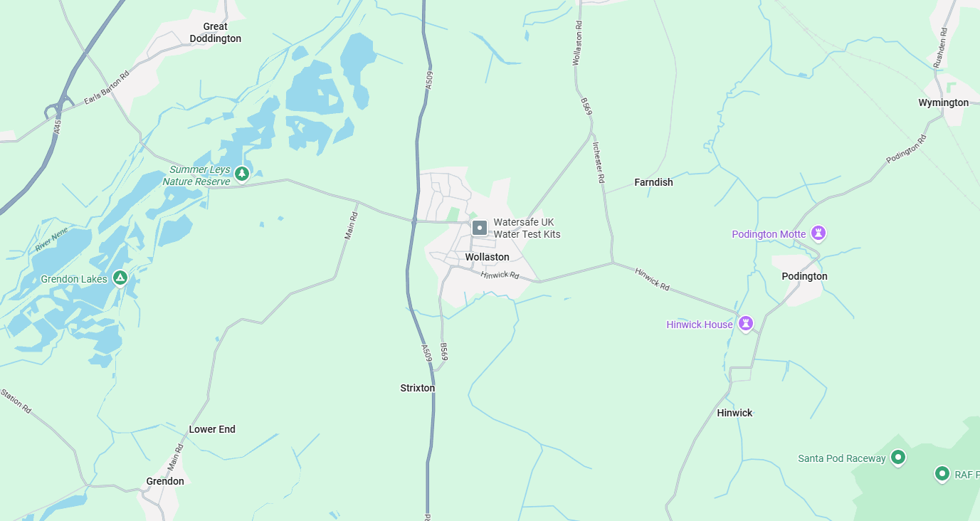
Task: Click the Wymington town label
Action: [944, 102]
